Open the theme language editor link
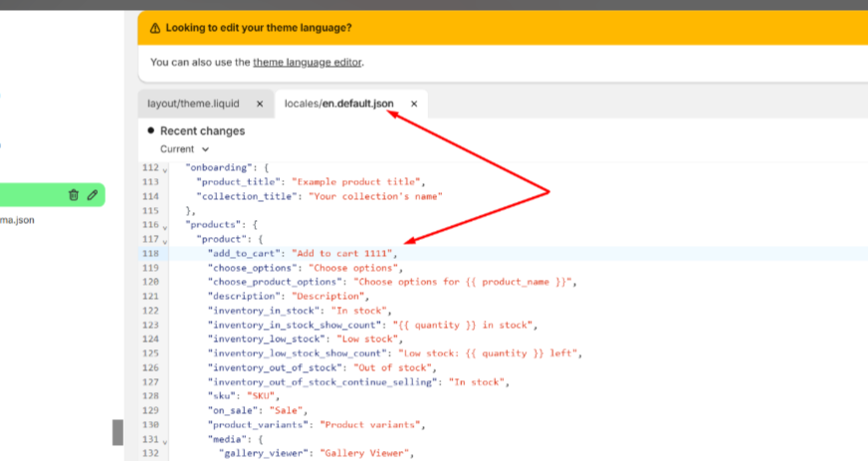Viewport: 868px width, 461px height. [308, 62]
